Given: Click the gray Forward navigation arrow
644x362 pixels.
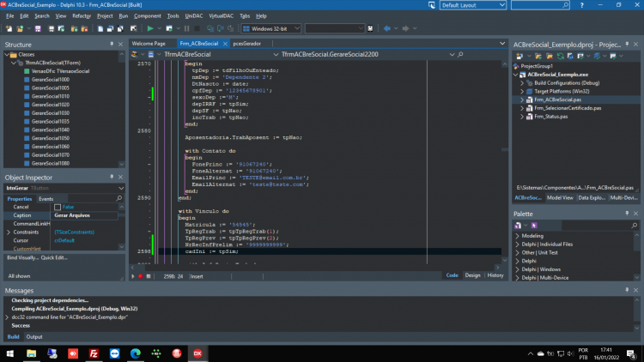Looking at the screenshot, I should click(x=406, y=28).
